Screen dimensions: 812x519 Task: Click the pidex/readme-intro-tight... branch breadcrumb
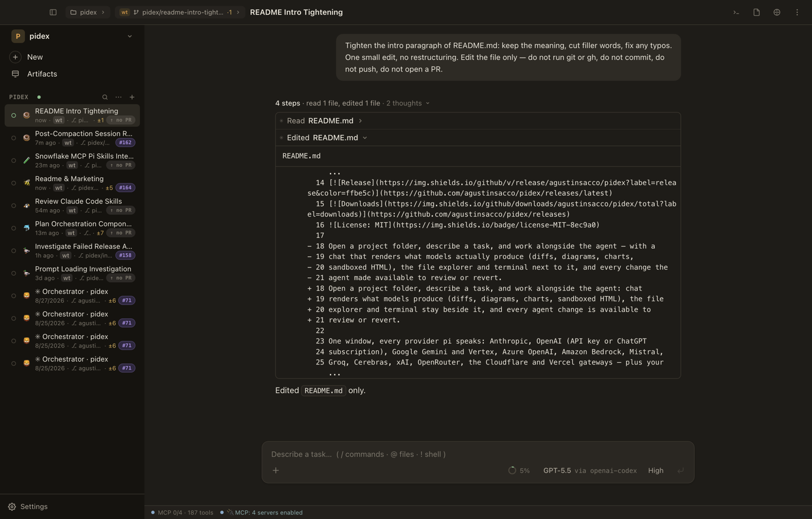click(179, 12)
